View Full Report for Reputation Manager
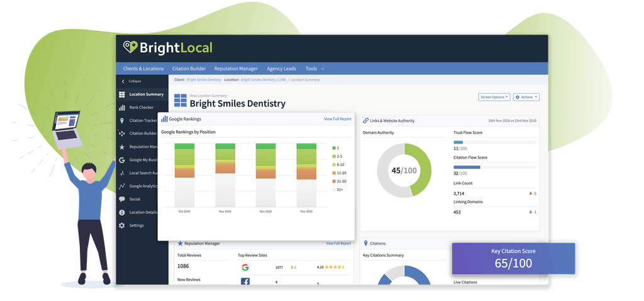The width and height of the screenshot is (644, 301). coord(338,244)
